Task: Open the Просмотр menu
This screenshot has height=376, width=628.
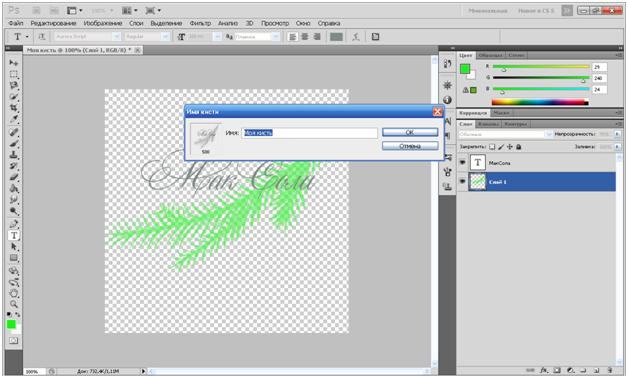Action: point(275,23)
